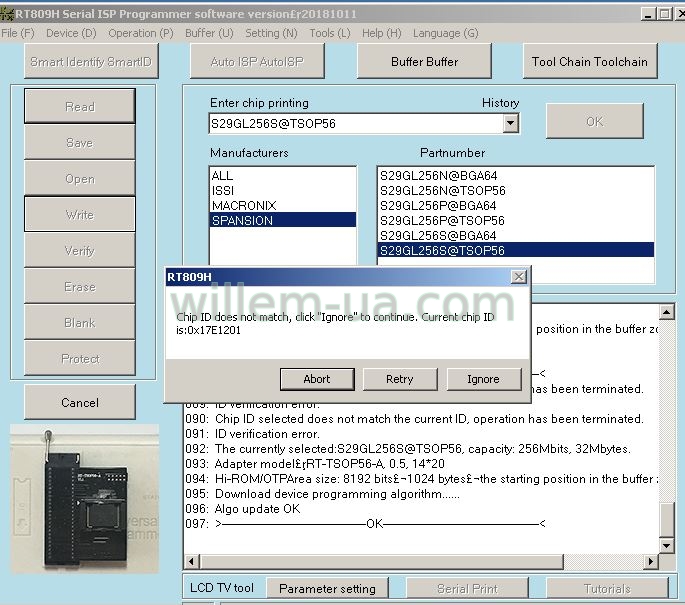Click log line 095 Download device programming algorithm

pyautogui.click(x=322, y=494)
